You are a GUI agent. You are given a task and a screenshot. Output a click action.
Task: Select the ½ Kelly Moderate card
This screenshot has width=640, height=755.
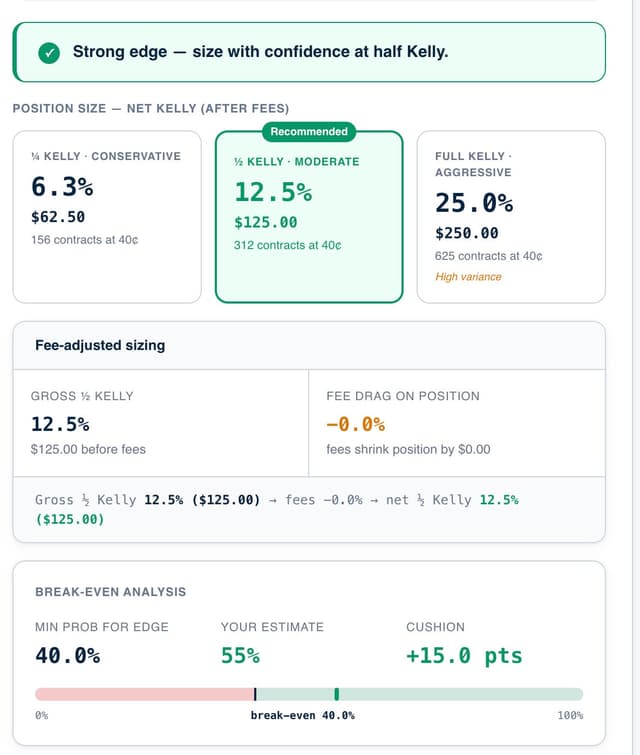[x=308, y=216]
